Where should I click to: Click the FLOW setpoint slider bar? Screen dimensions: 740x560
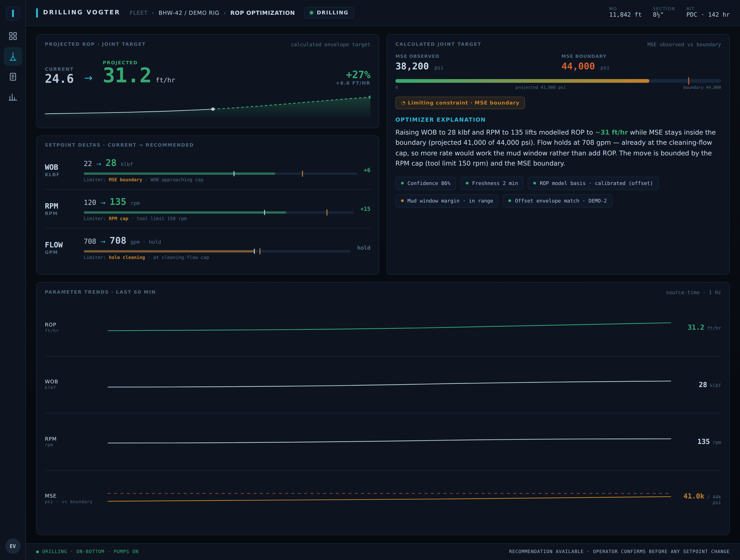217,251
